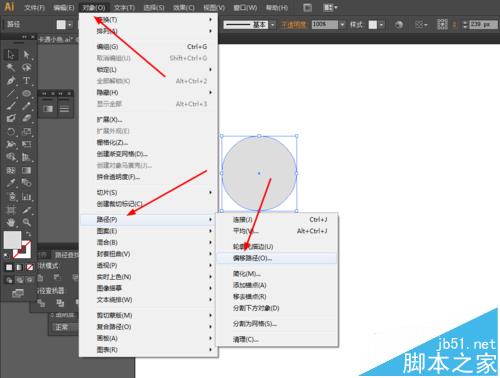
Task: Select the Paintbrush tool
Action: click(11, 106)
